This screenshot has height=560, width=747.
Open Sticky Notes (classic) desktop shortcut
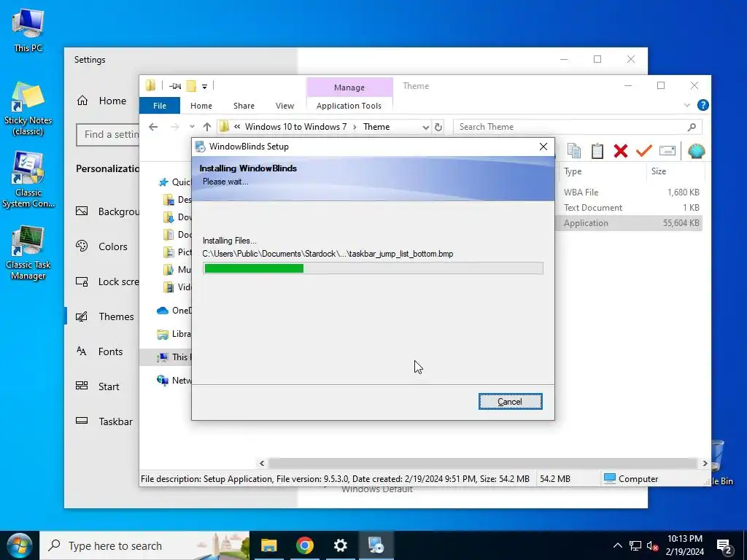28,109
